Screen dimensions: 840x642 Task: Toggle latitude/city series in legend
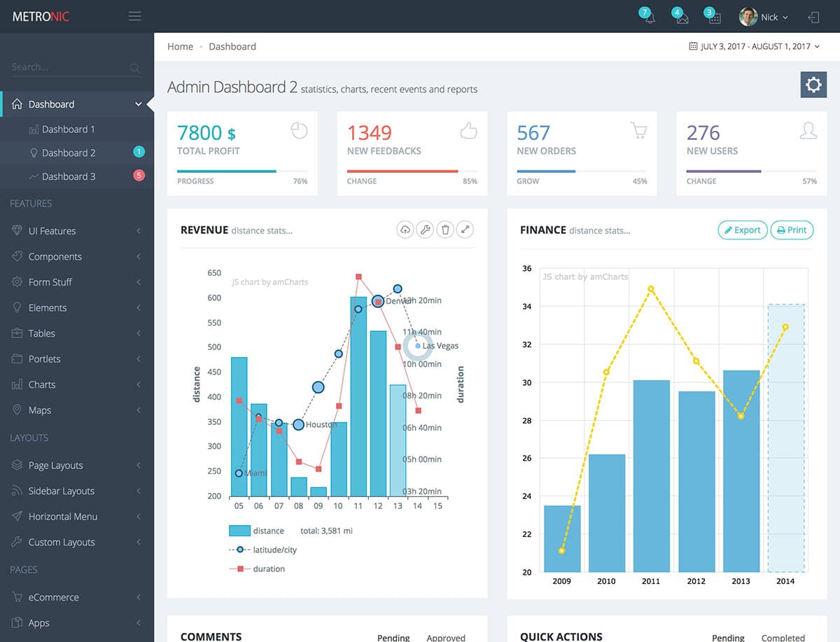click(239, 550)
